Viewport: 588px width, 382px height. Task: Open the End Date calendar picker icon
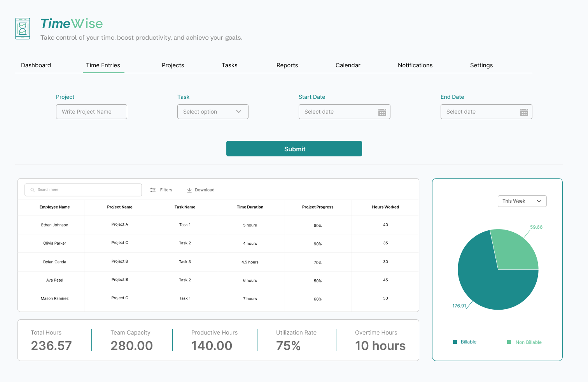tap(525, 112)
